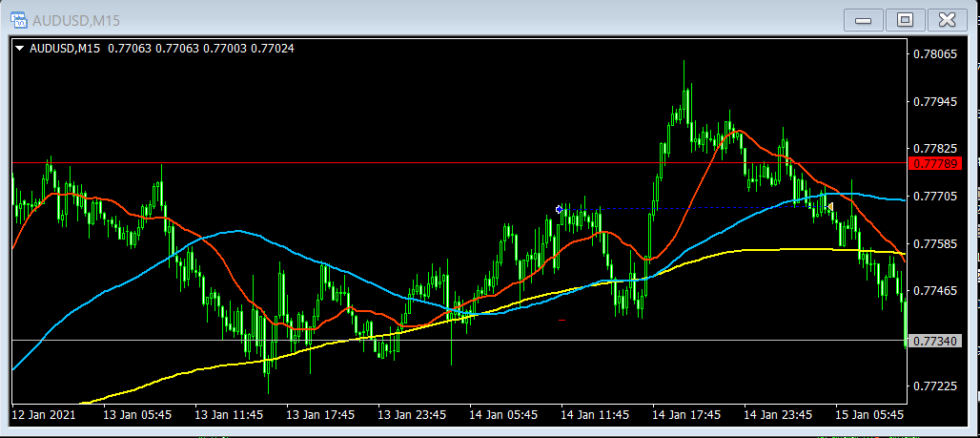Screen dimensions: 980x438
Task: Click the 13 Jan 17:45 time label
Action: [x=320, y=415]
